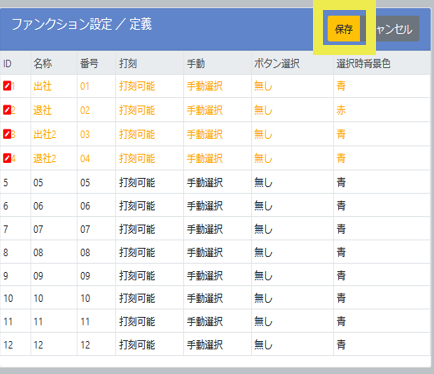Viewport: 434px width, 374px height.
Task: Click number cell 04 in row 4
Action: [x=85, y=158]
